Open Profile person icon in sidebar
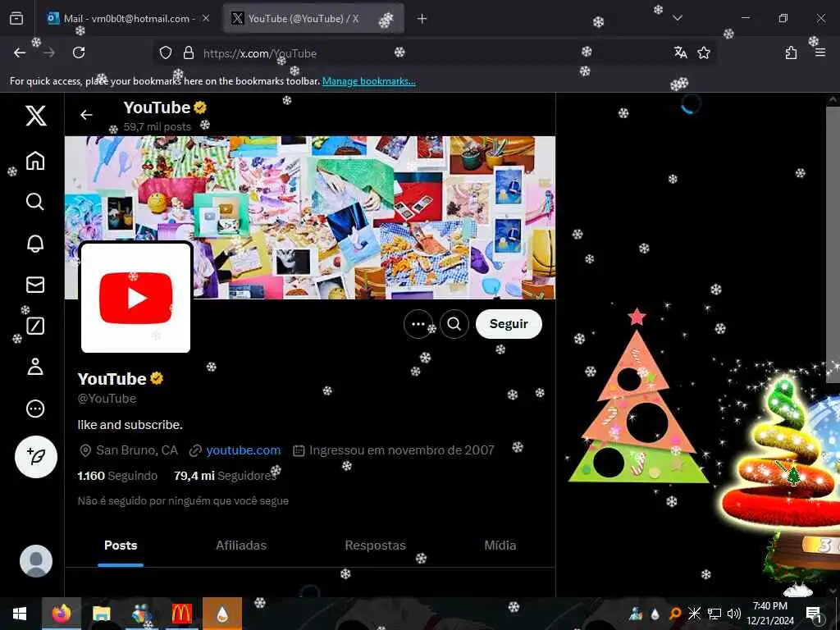840x630 pixels. 35,367
